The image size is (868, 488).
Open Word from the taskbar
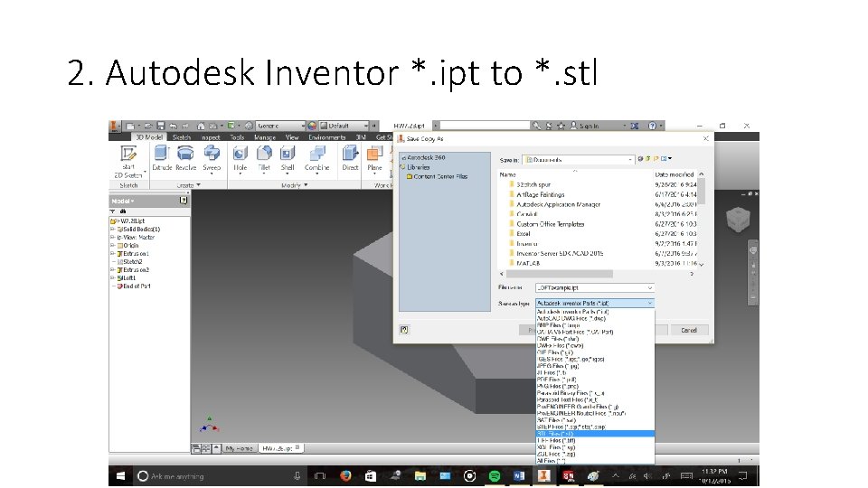click(519, 476)
